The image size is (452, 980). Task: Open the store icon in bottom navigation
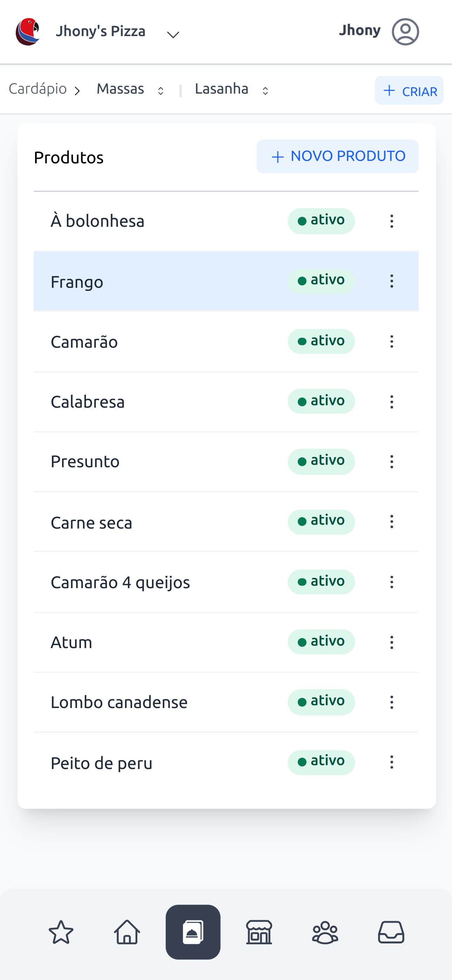pos(259,932)
